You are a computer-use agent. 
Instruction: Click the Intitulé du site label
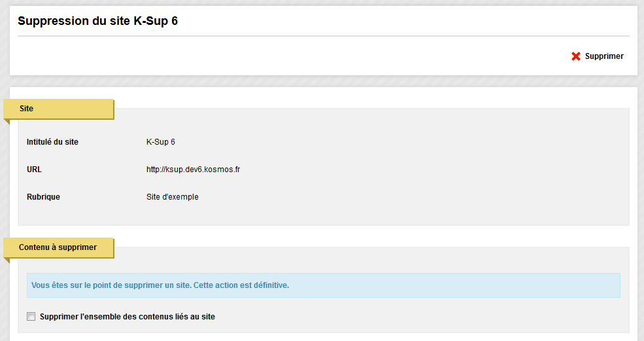(52, 142)
